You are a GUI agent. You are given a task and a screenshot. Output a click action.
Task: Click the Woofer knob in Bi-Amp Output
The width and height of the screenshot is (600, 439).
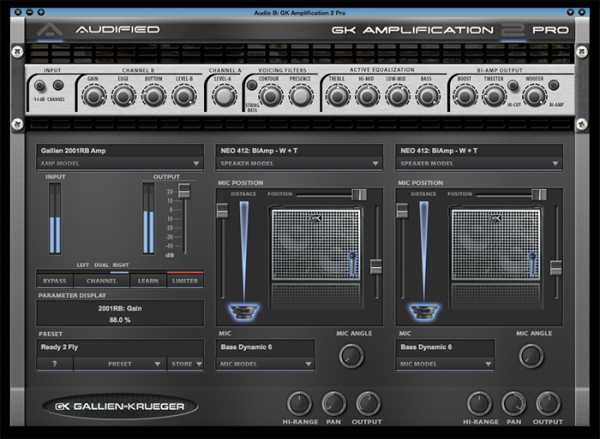(535, 96)
